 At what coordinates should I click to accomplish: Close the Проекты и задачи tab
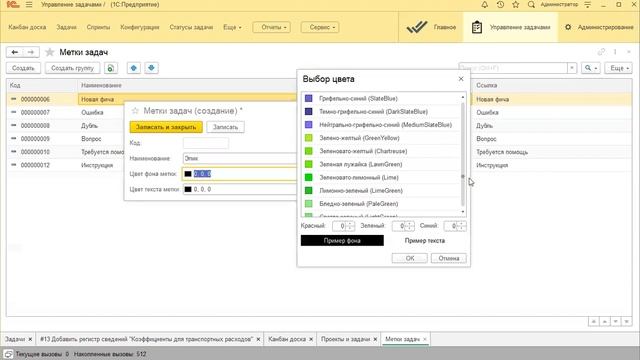[x=375, y=339]
